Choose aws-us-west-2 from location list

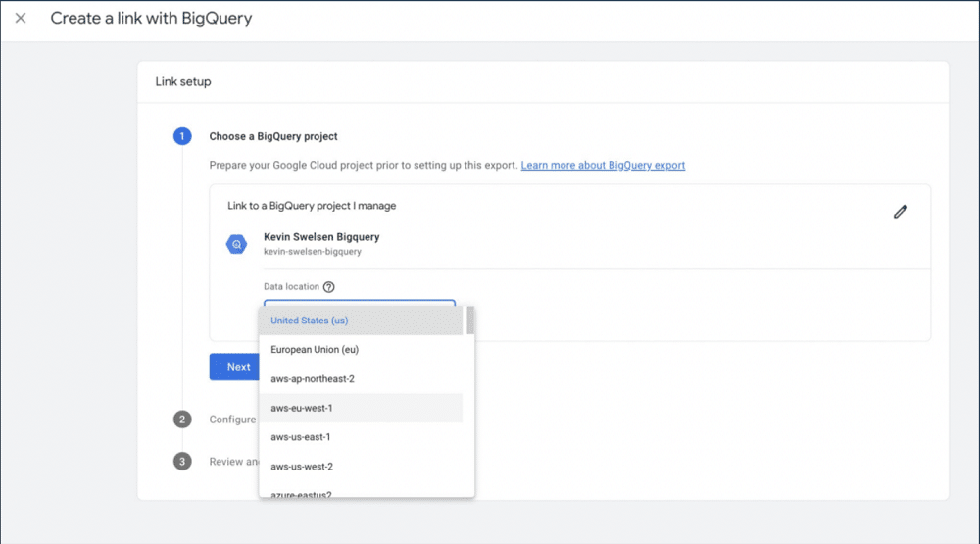pyautogui.click(x=361, y=467)
